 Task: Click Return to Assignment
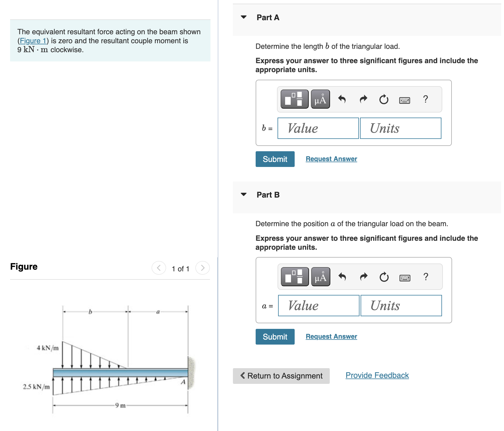pos(281,376)
